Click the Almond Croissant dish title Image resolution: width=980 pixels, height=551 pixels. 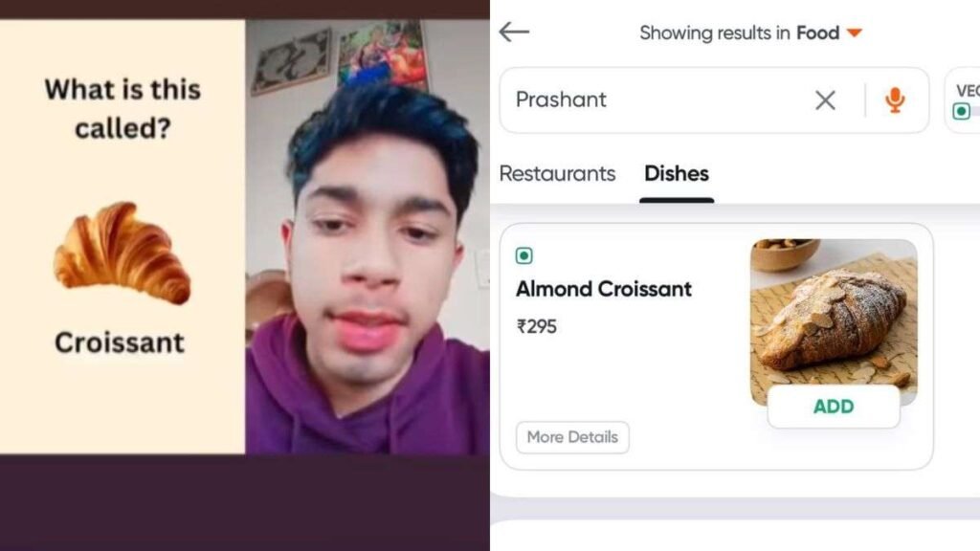click(603, 289)
